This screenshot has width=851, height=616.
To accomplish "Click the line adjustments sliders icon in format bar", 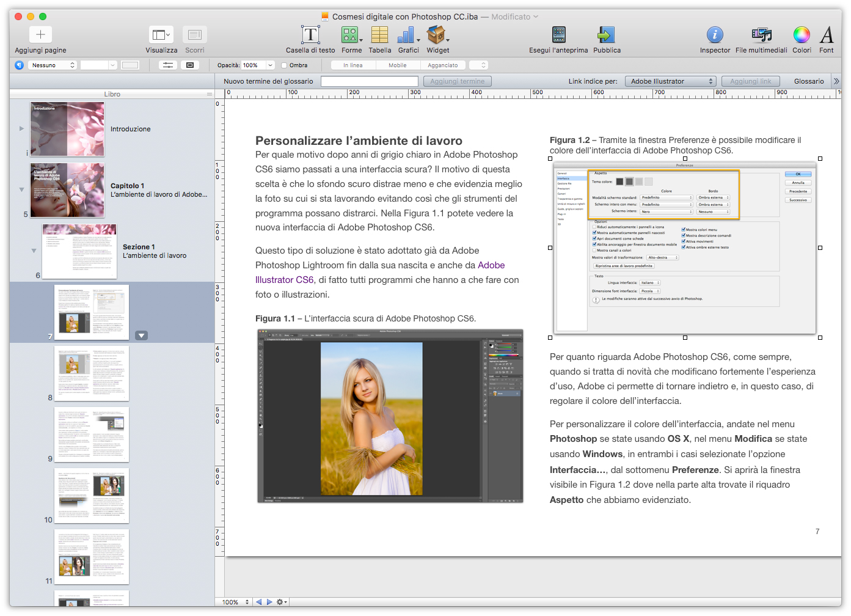I will click(167, 65).
